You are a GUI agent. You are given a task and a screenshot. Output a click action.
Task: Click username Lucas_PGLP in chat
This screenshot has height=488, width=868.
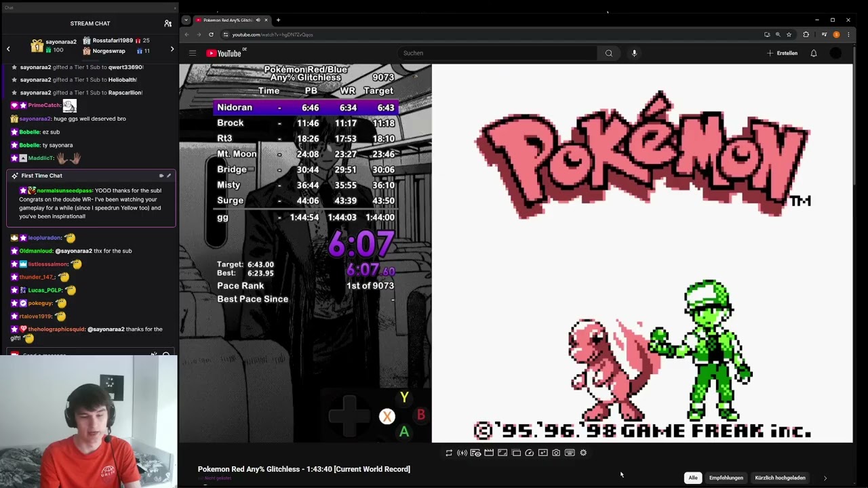[45, 290]
